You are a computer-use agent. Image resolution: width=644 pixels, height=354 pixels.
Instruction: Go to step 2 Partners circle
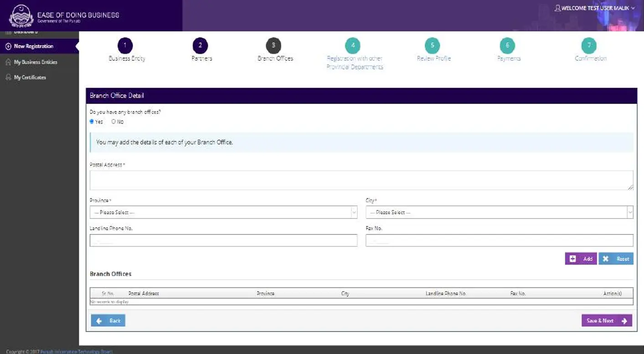click(200, 46)
